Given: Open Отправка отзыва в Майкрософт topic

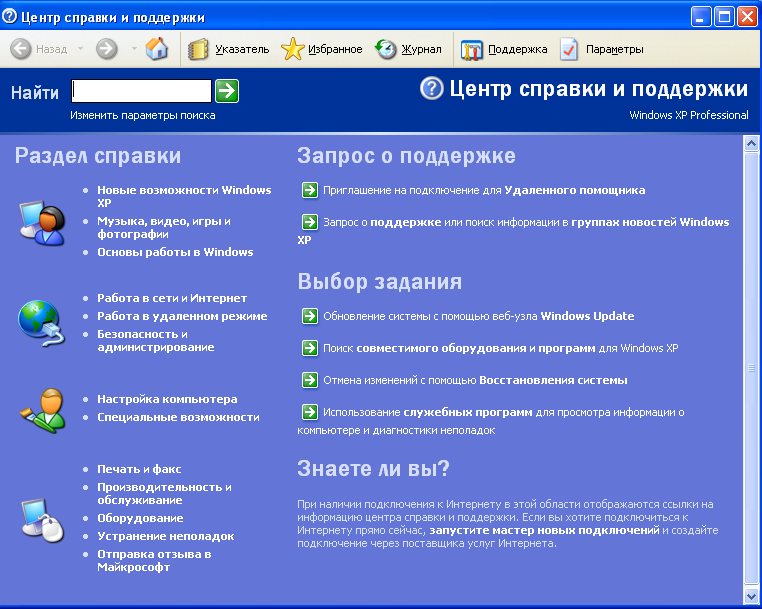Looking at the screenshot, I should tap(154, 560).
